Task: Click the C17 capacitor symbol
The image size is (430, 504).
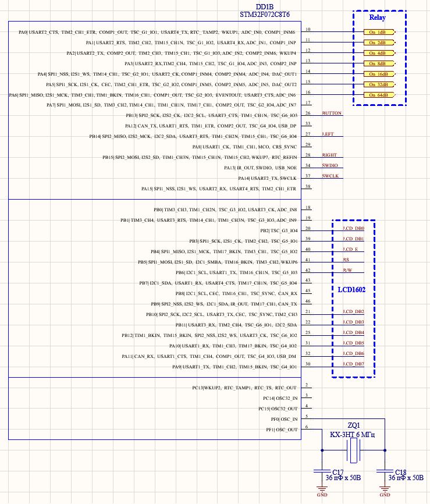Action: (x=322, y=471)
